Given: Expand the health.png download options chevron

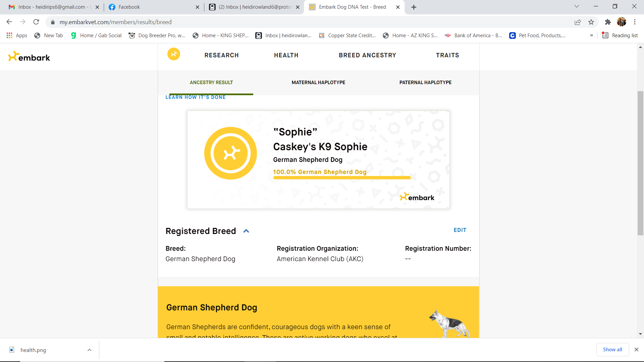Looking at the screenshot, I should tap(89, 350).
